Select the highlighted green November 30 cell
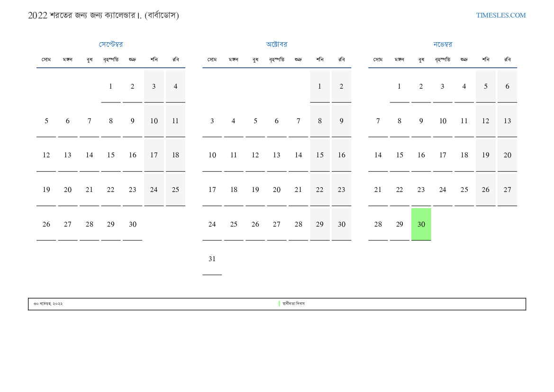Viewport: 554px width, 392px height. [421, 224]
